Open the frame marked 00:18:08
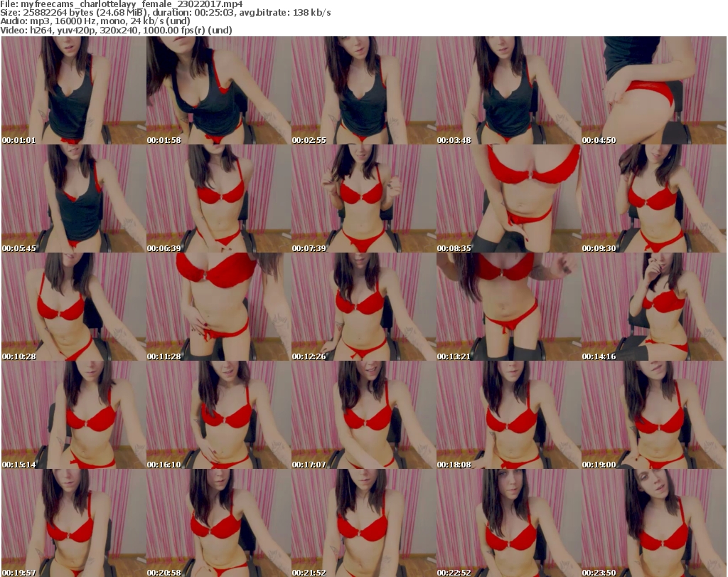Image resolution: width=728 pixels, height=577 pixels. (x=508, y=415)
